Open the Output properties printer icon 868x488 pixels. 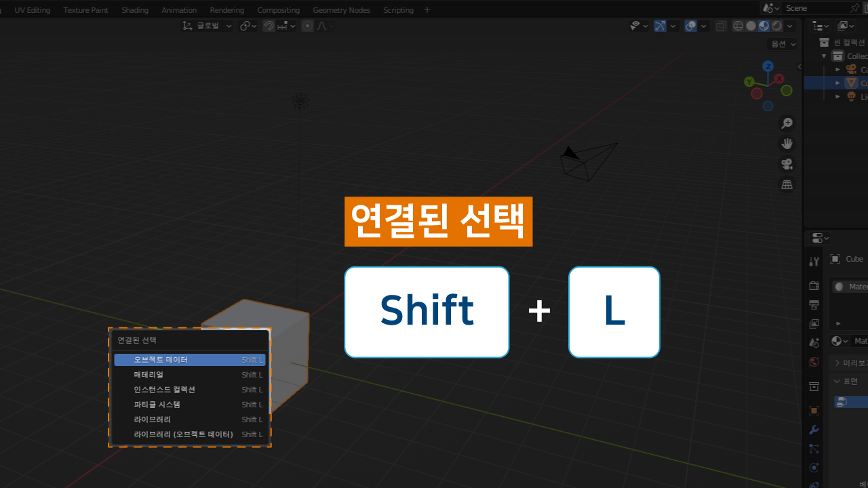coord(814,304)
